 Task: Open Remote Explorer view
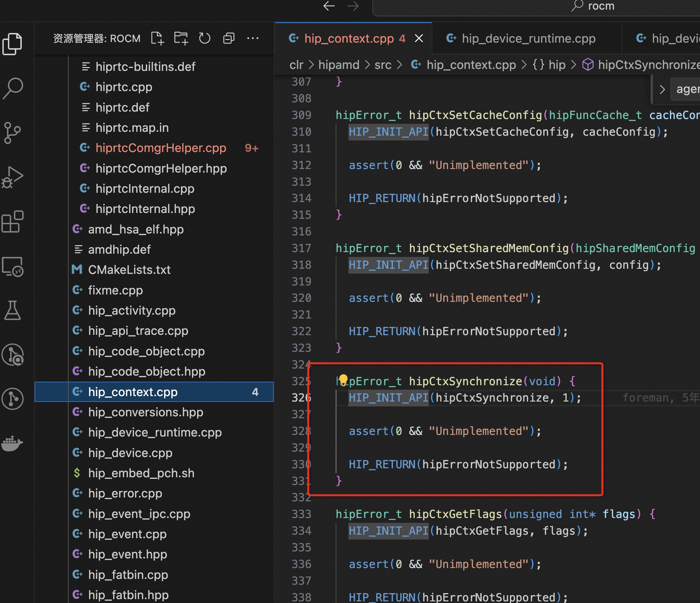point(13,266)
